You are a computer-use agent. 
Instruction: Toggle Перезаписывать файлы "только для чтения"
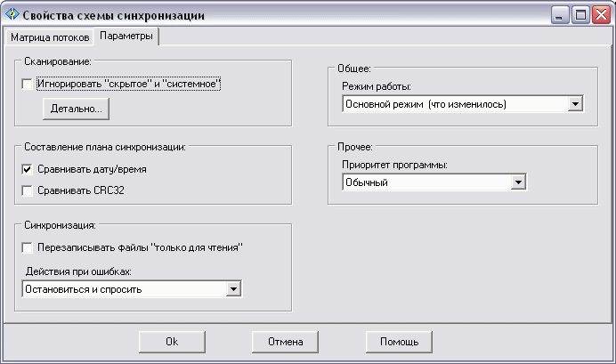point(28,247)
